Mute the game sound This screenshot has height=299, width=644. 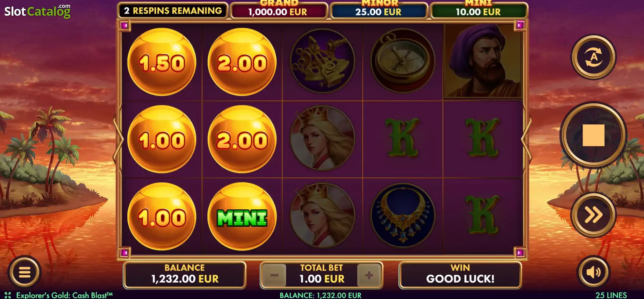pyautogui.click(x=593, y=272)
